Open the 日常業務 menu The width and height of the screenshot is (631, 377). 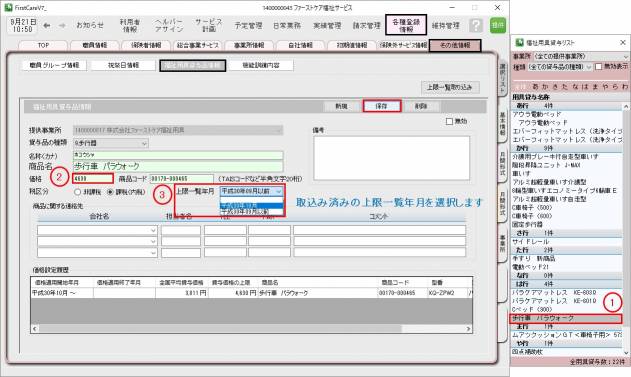point(287,25)
